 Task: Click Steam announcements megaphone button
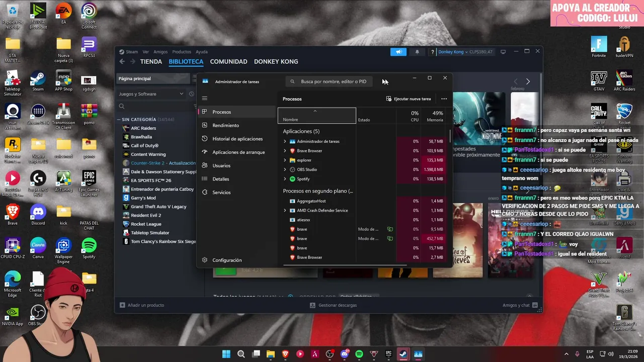(x=398, y=52)
